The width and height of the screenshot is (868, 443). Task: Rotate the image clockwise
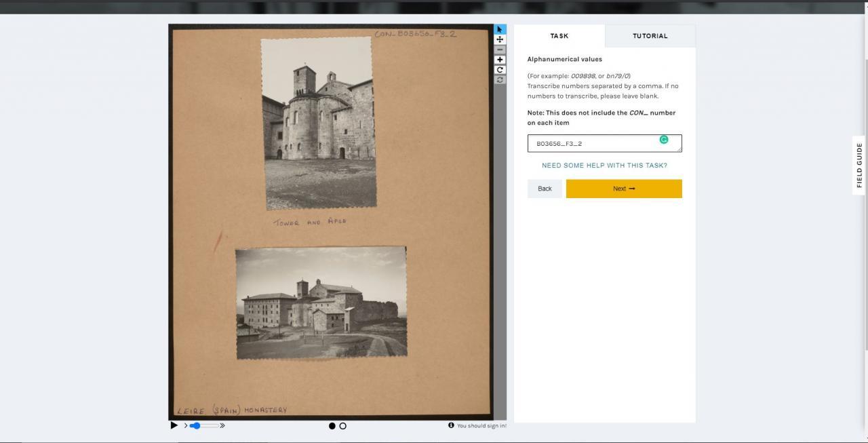500,70
